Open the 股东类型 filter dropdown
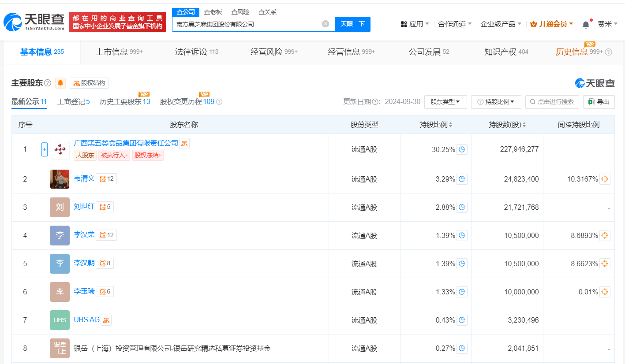The height and width of the screenshot is (364, 625). [445, 102]
